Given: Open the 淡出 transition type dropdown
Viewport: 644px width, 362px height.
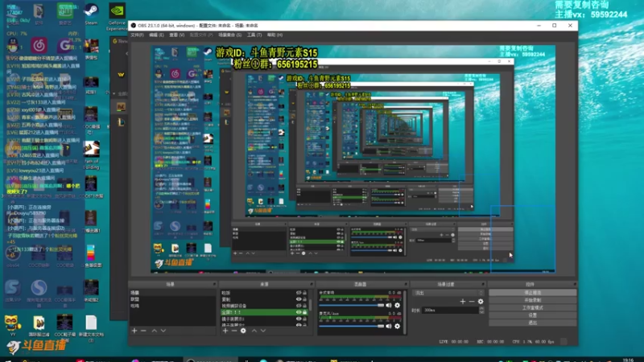Looking at the screenshot, I should click(x=448, y=293).
